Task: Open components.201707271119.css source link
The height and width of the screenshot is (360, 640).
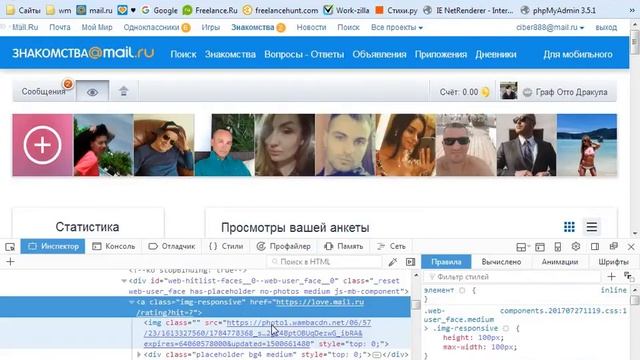Action: coord(563,311)
